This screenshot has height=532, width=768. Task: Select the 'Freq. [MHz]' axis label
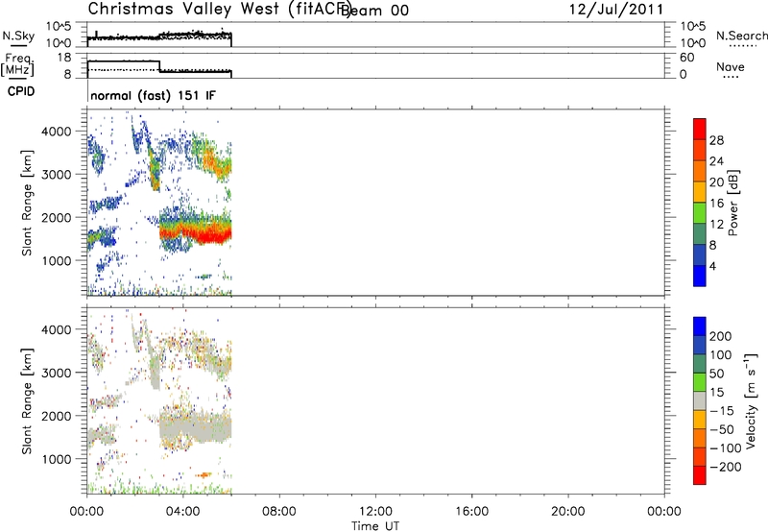[17, 64]
